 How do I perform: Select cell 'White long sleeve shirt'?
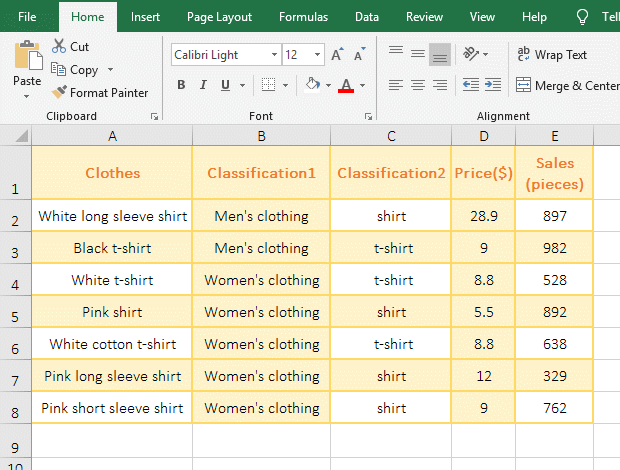click(112, 215)
